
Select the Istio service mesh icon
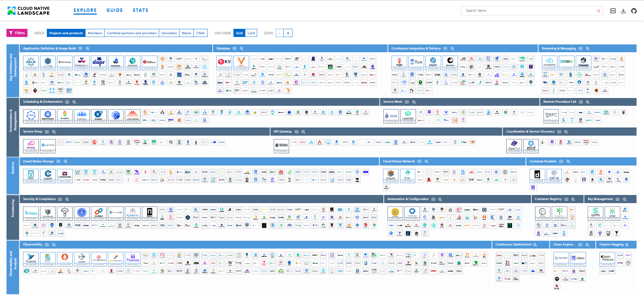coord(391,116)
